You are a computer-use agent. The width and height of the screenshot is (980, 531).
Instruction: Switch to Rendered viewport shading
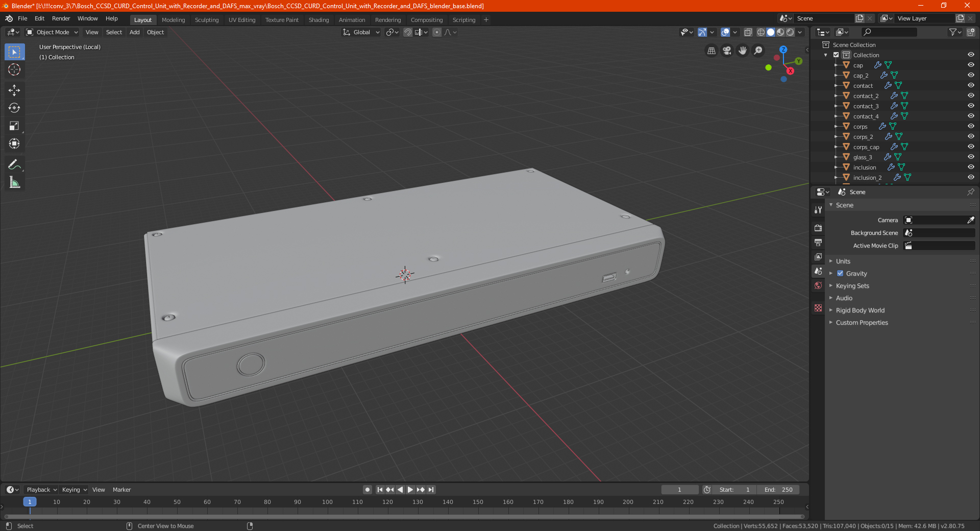[x=790, y=32]
